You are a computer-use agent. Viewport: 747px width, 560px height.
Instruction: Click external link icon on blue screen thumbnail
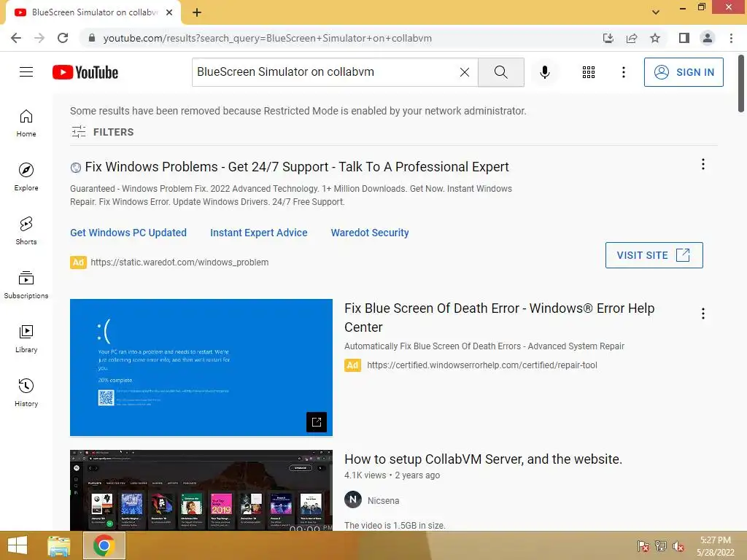[317, 422]
